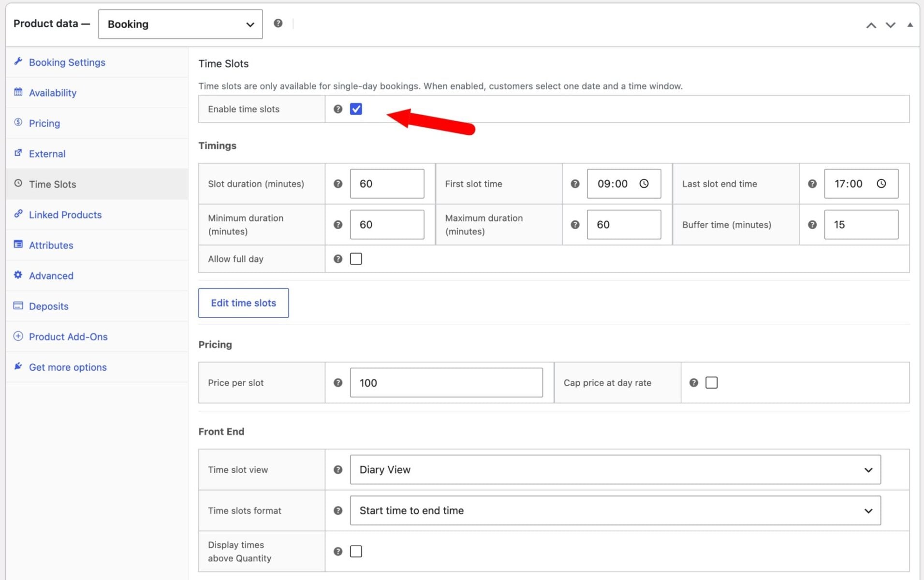Click help icon for Minimum duration
This screenshot has width=924, height=580.
(x=338, y=225)
